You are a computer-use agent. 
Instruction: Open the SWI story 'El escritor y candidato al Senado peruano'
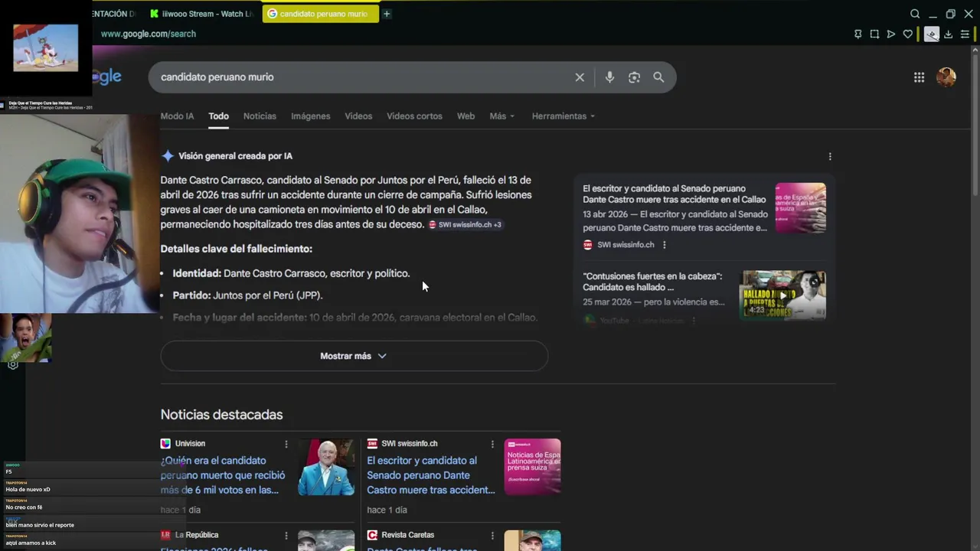[430, 475]
